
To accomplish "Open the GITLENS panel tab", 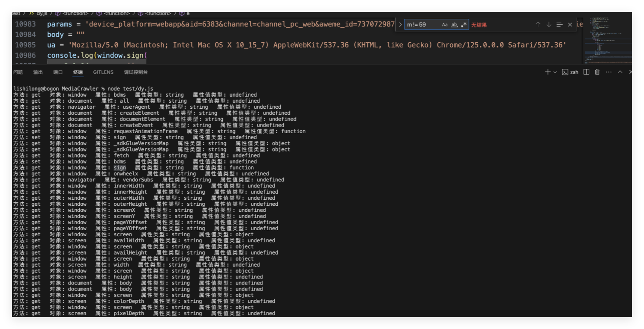I will pos(103,72).
